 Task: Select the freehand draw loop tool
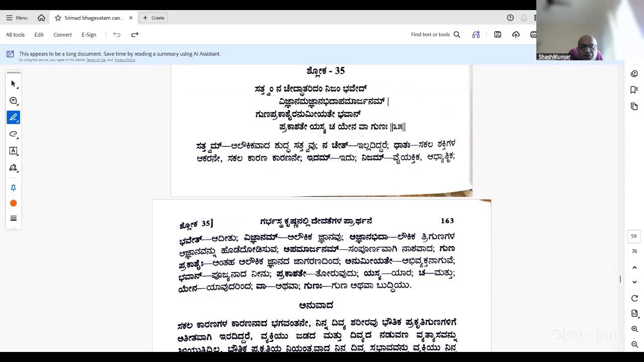coord(14,134)
